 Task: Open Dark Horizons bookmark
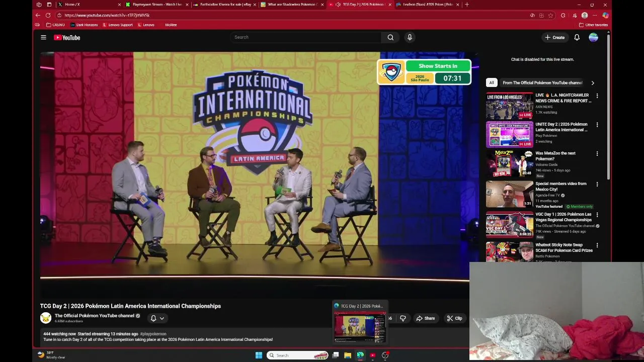pyautogui.click(x=84, y=25)
